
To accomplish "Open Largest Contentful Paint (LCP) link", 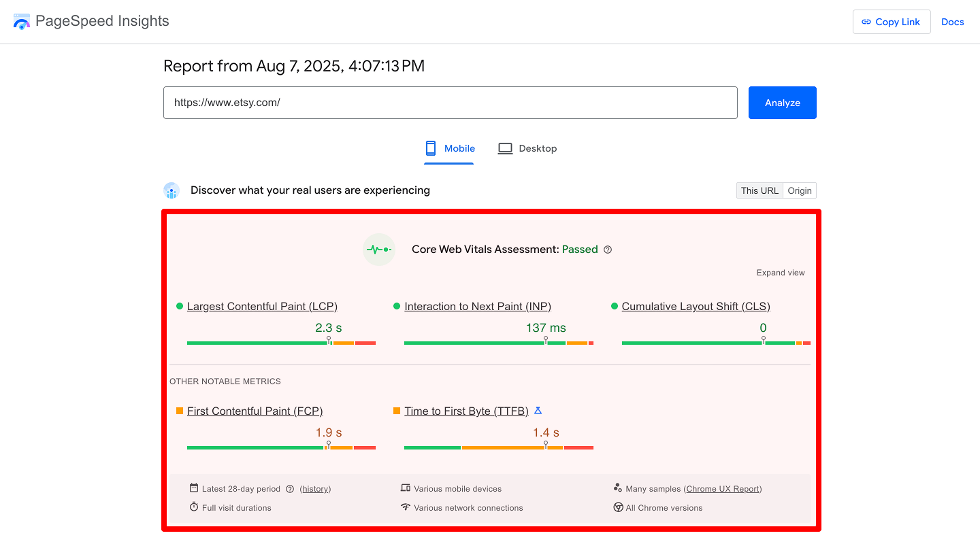I will [262, 307].
